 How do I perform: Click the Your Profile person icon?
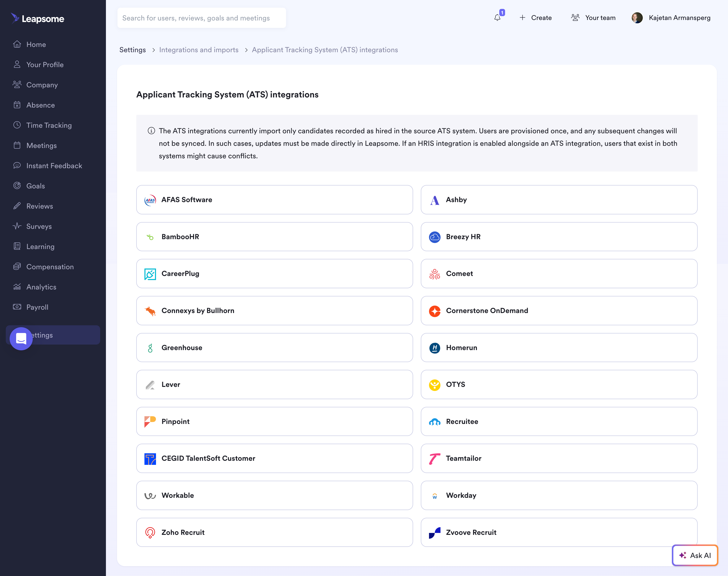(17, 64)
